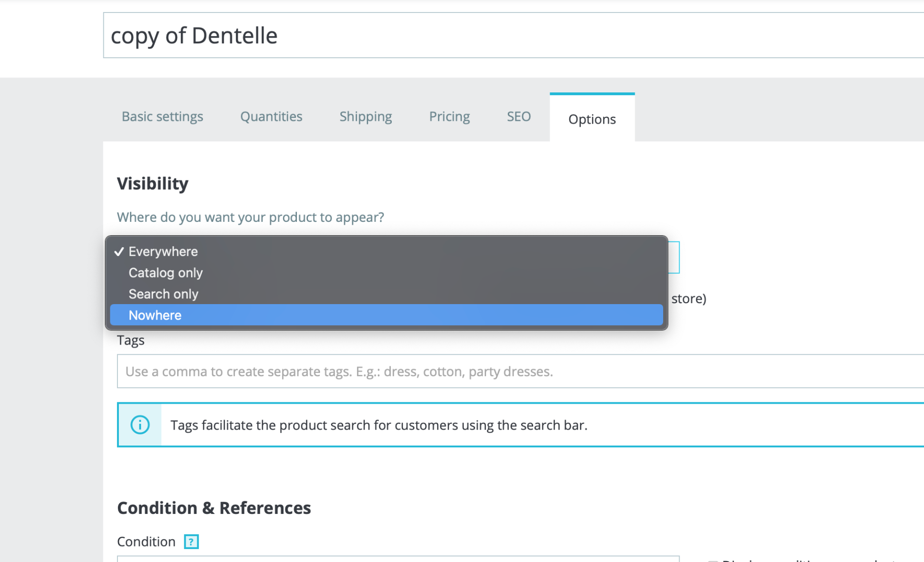Select the active Options tab
924x562 pixels.
click(591, 119)
